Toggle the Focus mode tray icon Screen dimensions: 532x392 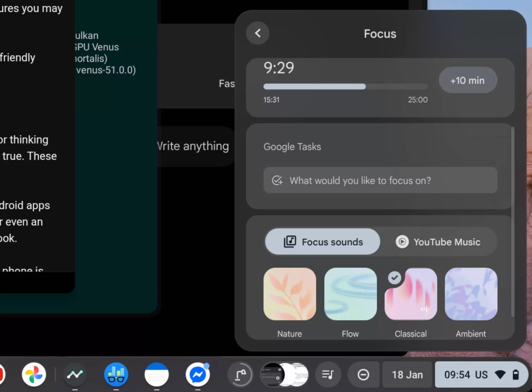363,375
